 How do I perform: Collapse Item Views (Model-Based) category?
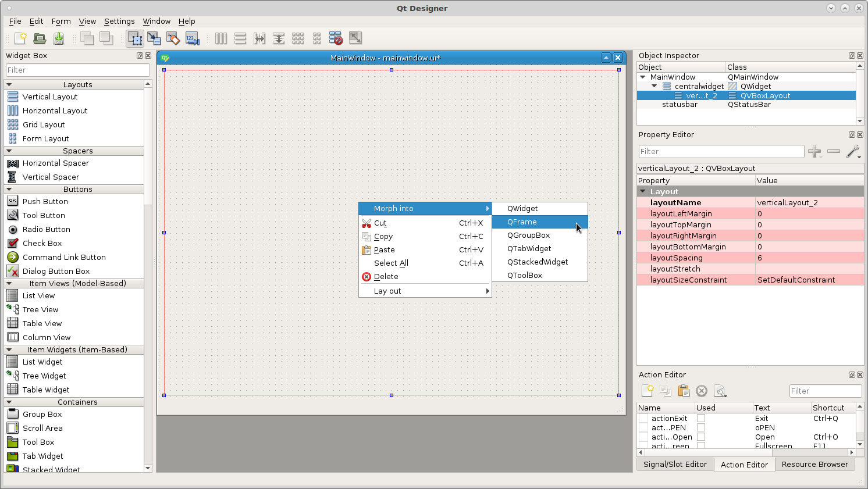pyautogui.click(x=9, y=283)
